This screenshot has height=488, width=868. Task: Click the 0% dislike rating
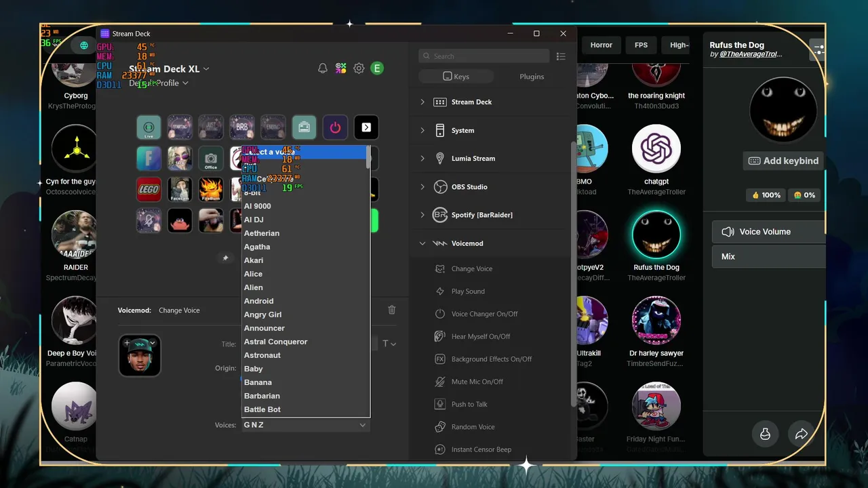click(804, 195)
